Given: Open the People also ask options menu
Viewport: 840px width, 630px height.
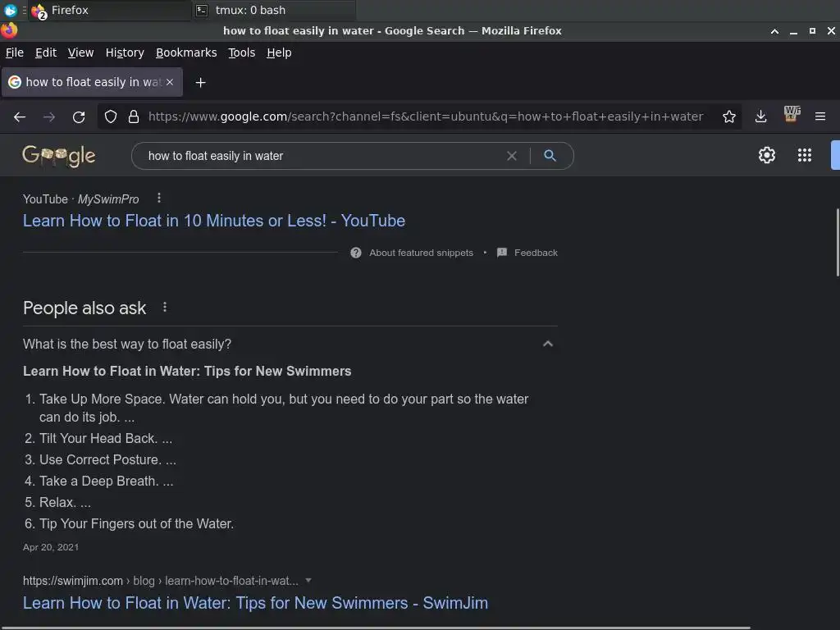Looking at the screenshot, I should [x=165, y=307].
